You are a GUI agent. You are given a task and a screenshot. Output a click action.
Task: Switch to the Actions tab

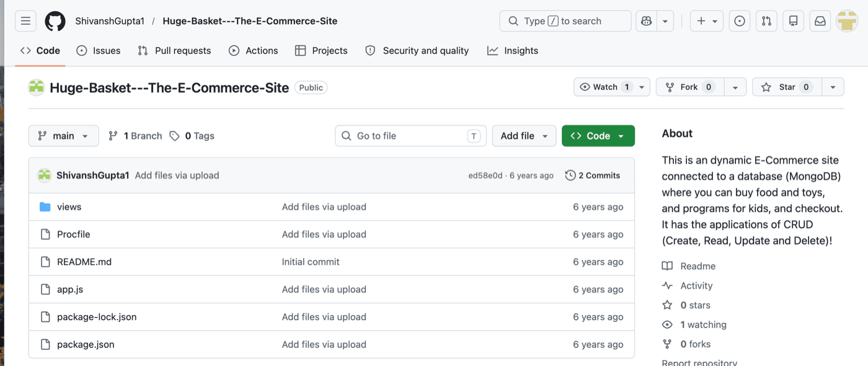pos(253,51)
